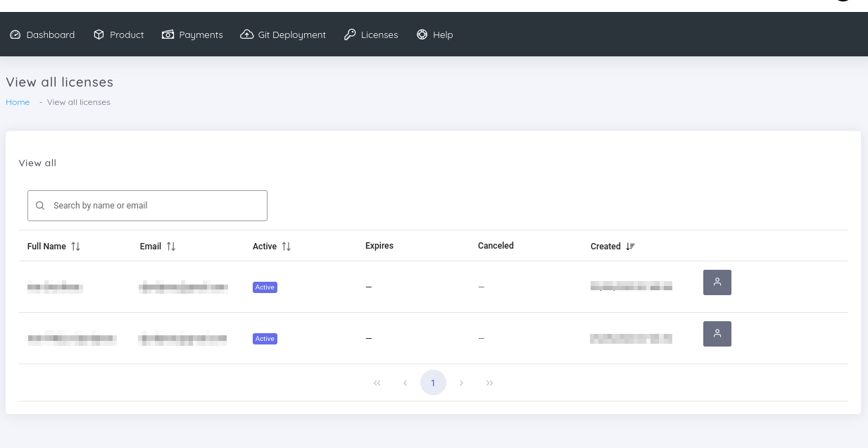The width and height of the screenshot is (868, 448).
Task: Go to the next page arrow
Action: pos(461,382)
